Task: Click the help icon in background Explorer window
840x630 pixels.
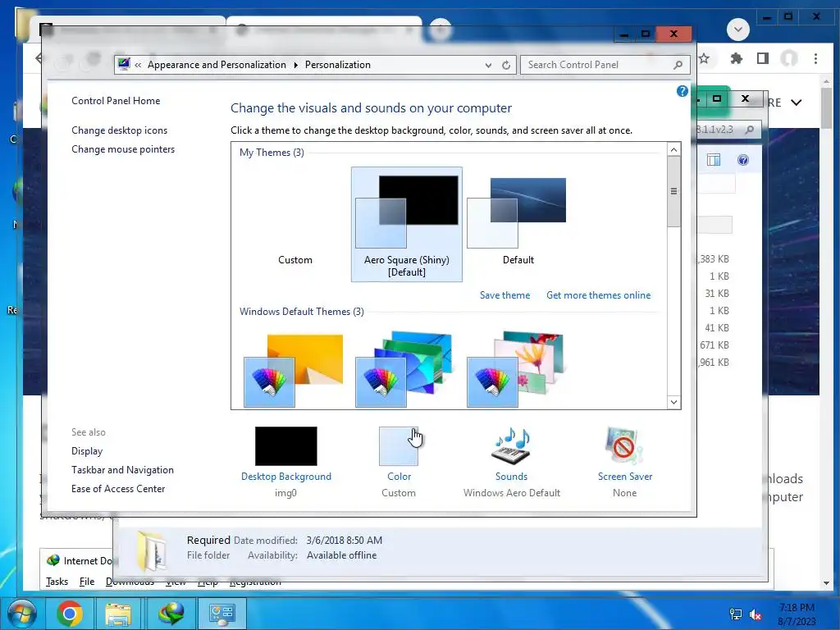Action: pos(742,160)
